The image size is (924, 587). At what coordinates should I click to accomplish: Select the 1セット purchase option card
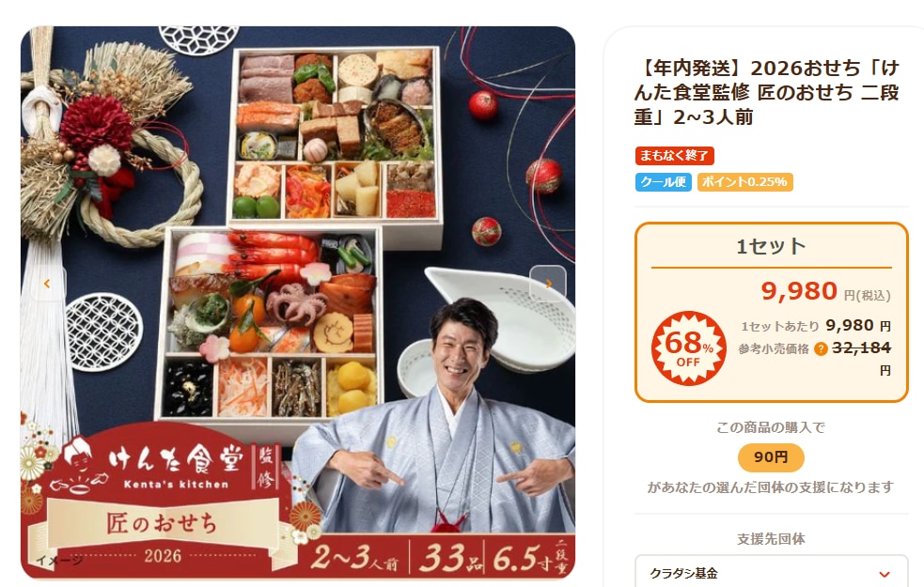tap(771, 312)
